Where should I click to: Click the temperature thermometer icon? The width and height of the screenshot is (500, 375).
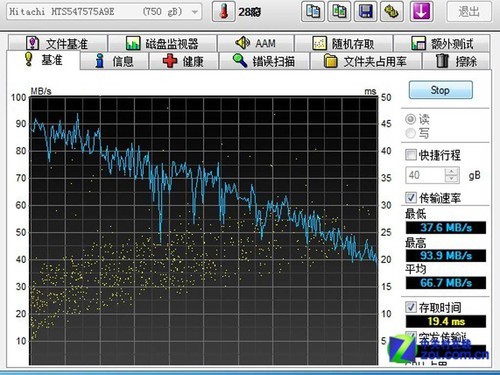pyautogui.click(x=224, y=12)
